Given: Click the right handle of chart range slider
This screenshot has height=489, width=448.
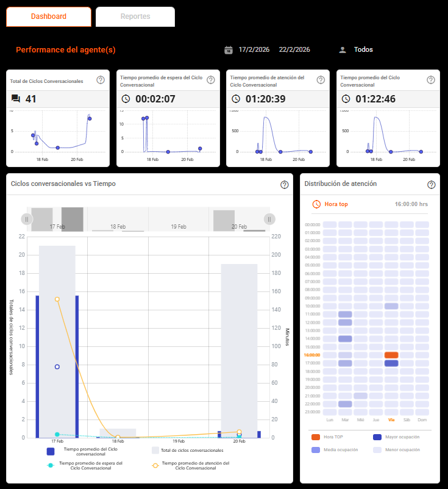Looking at the screenshot, I should (x=269, y=219).
